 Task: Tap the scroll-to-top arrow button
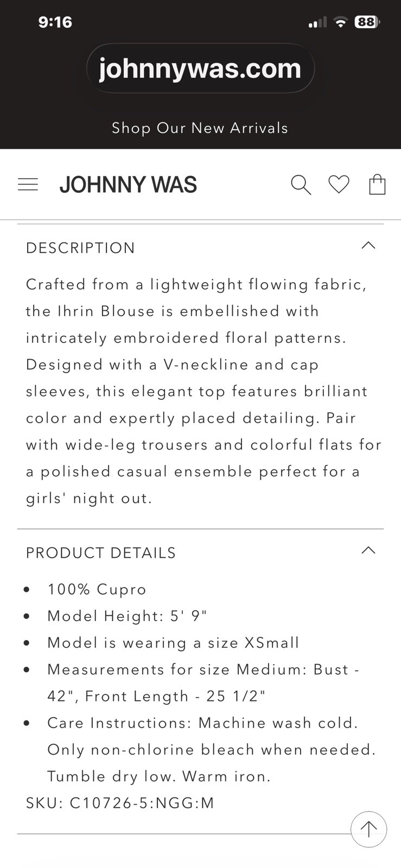pos(368,829)
